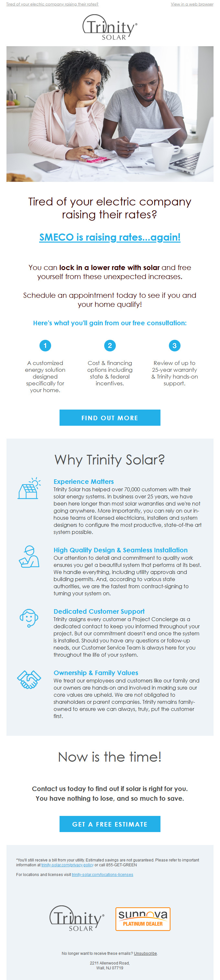Click the handshake icon
The image size is (220, 980).
coord(29,679)
